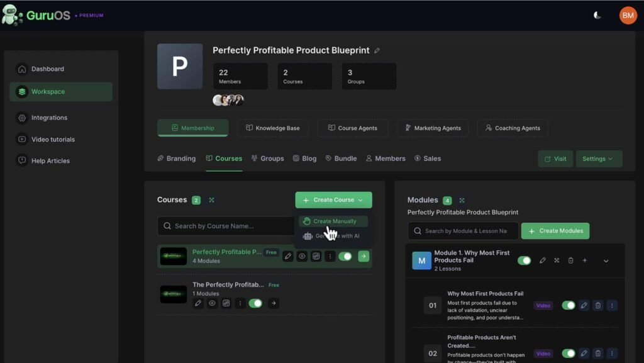The image size is (644, 363).
Task: Switch to Marketing Agents tab
Action: [x=433, y=128]
